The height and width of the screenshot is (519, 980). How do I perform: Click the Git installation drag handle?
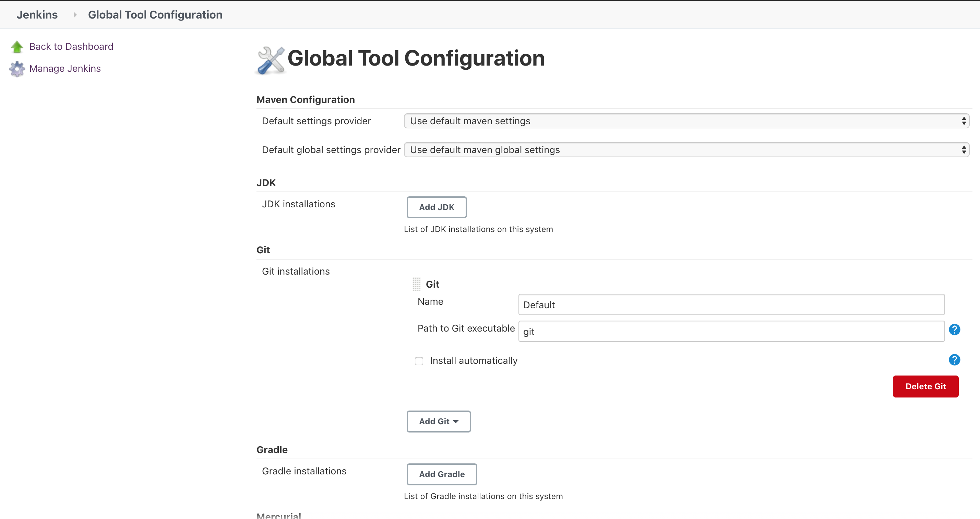[417, 284]
